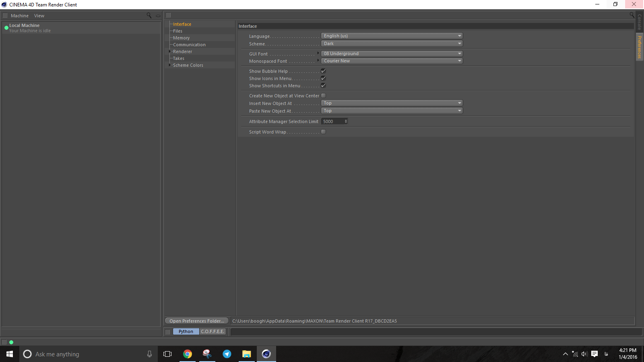The image size is (644, 362).
Task: Open the Machine menu
Action: pyautogui.click(x=20, y=16)
